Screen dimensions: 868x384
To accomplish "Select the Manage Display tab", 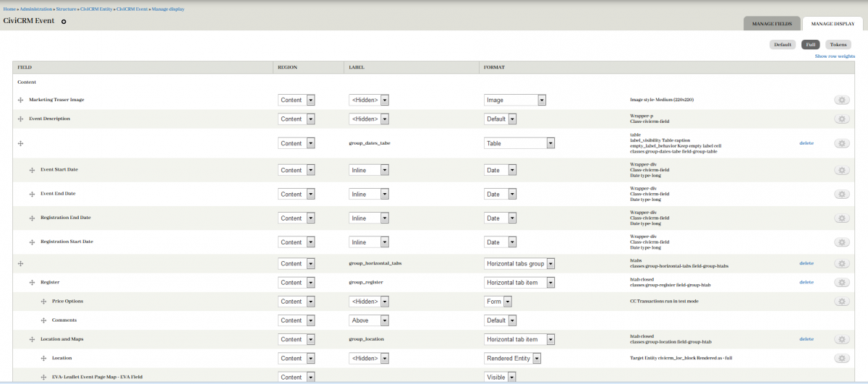I will pyautogui.click(x=833, y=24).
